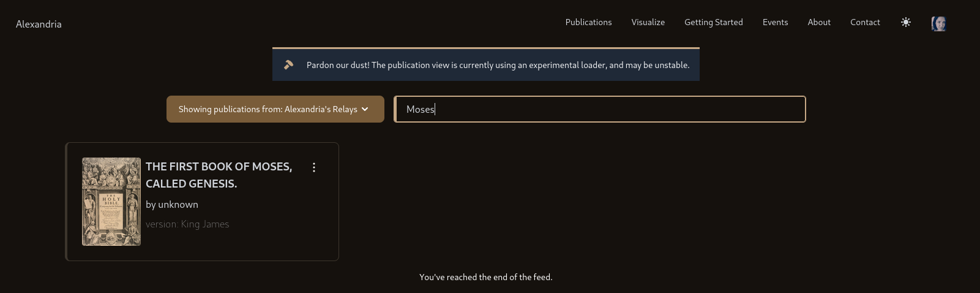980x293 pixels.
Task: Expand the chevron on the relays selector
Action: [x=365, y=109]
